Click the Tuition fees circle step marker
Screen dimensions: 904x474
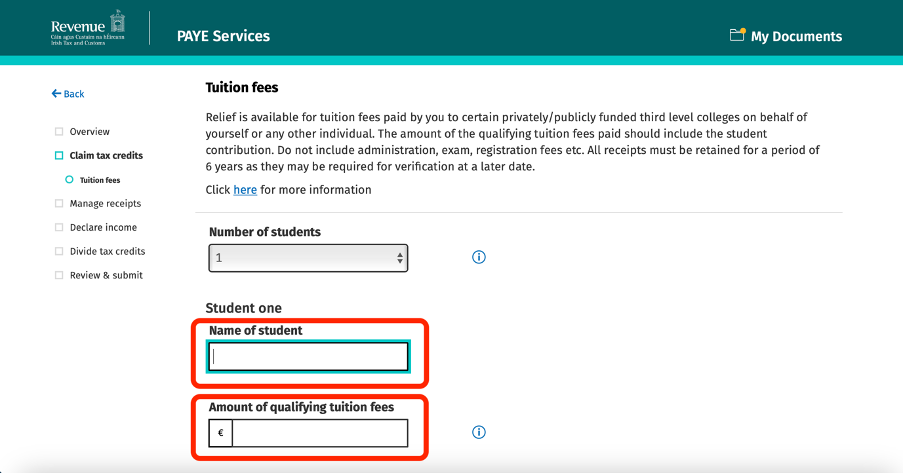pyautogui.click(x=69, y=179)
